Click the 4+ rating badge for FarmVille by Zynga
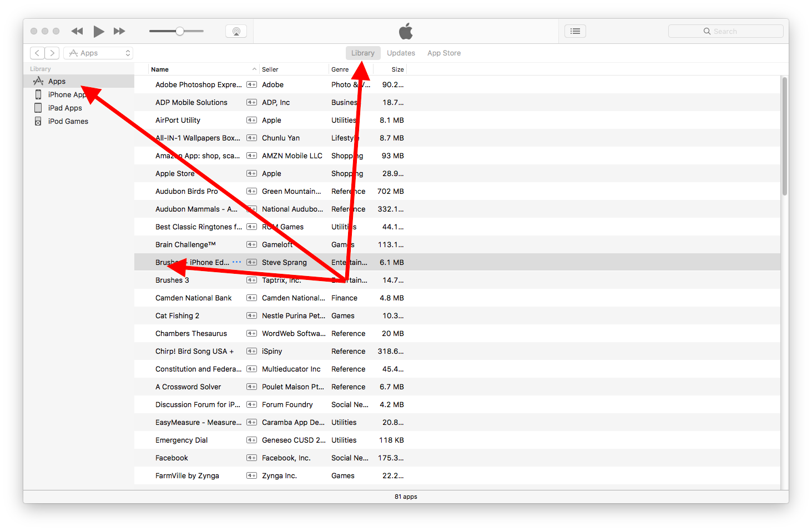812x531 pixels. click(251, 475)
